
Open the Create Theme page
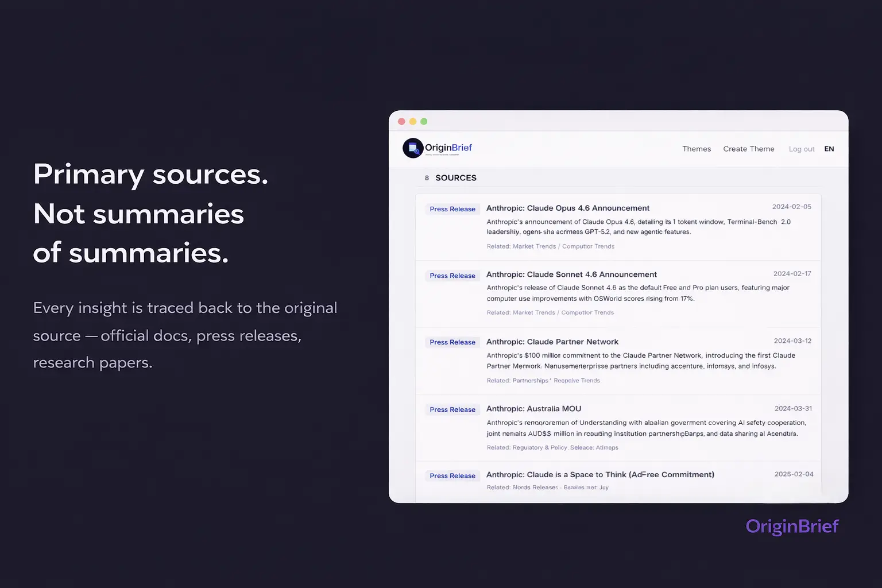749,149
